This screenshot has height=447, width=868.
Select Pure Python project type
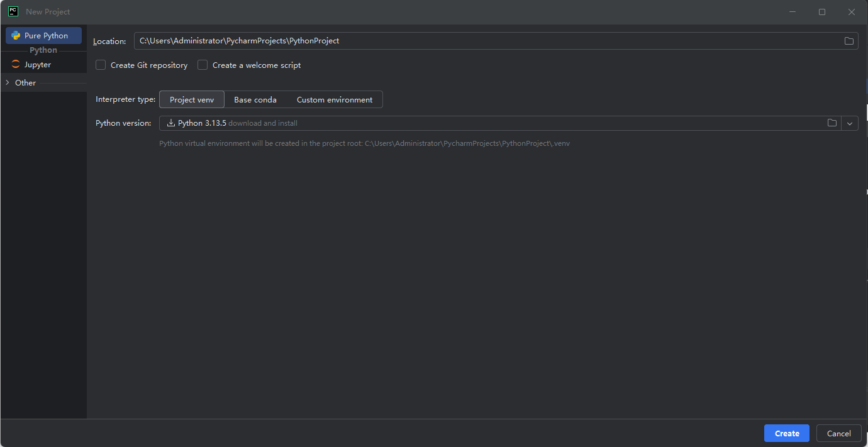(x=43, y=36)
